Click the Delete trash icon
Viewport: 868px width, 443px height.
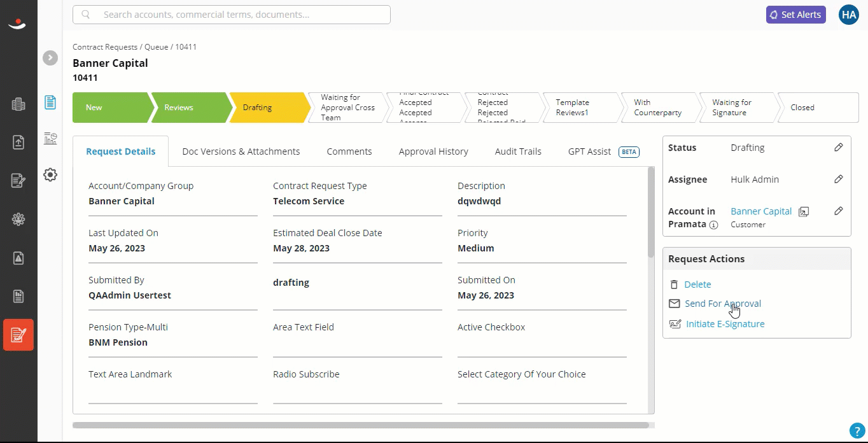[675, 285]
